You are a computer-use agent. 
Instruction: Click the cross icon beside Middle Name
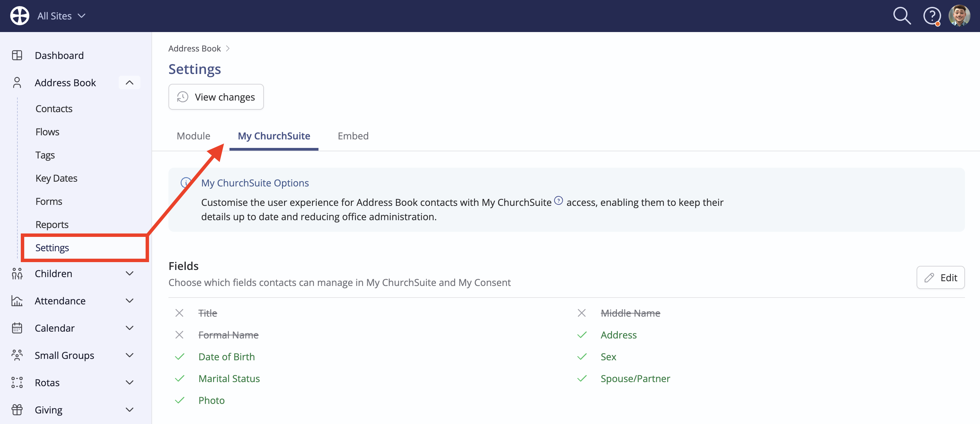[x=581, y=313]
